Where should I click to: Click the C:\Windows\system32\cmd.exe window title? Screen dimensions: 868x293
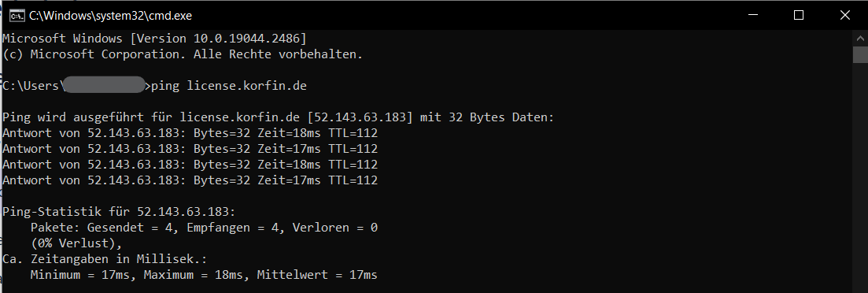(111, 16)
